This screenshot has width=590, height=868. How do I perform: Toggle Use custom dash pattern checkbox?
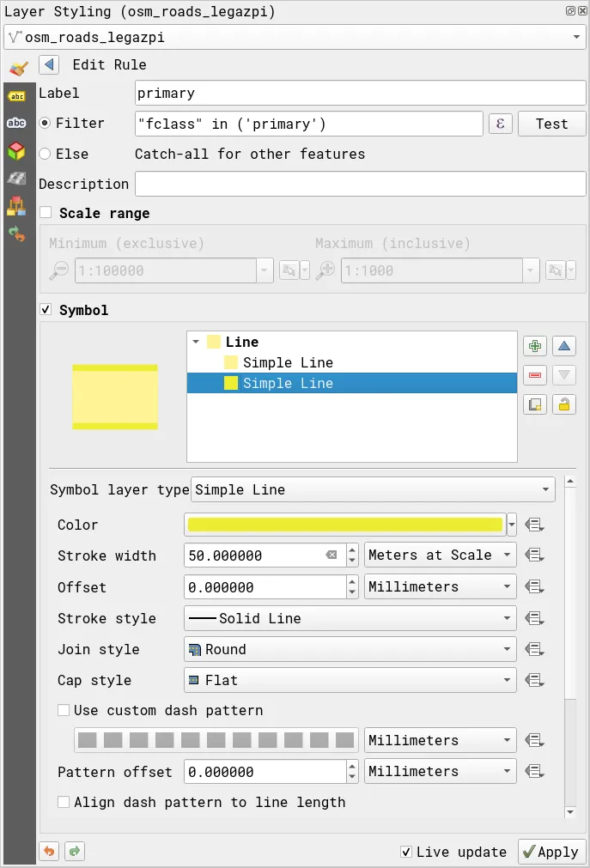64,710
